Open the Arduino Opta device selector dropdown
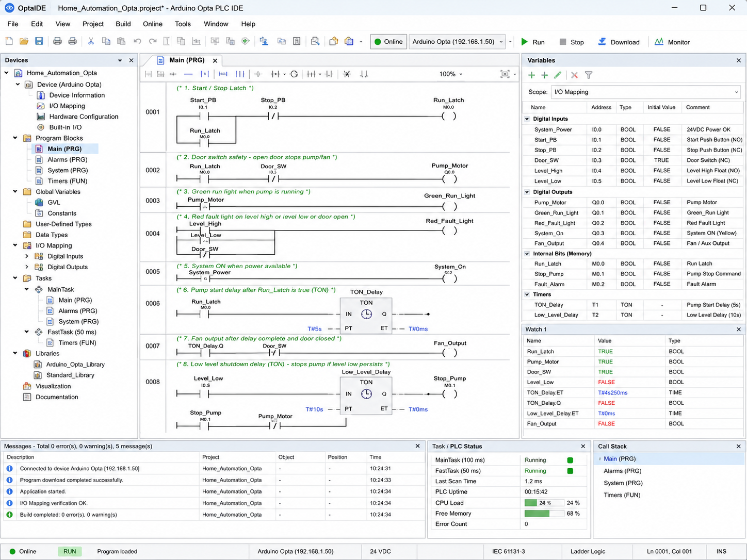Viewport: 747px width, 560px height. [x=457, y=42]
